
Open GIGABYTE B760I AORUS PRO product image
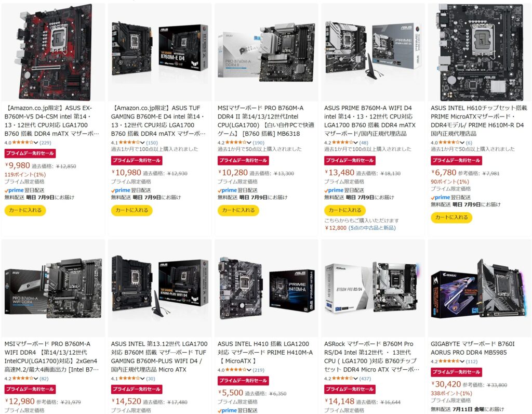[480, 288]
